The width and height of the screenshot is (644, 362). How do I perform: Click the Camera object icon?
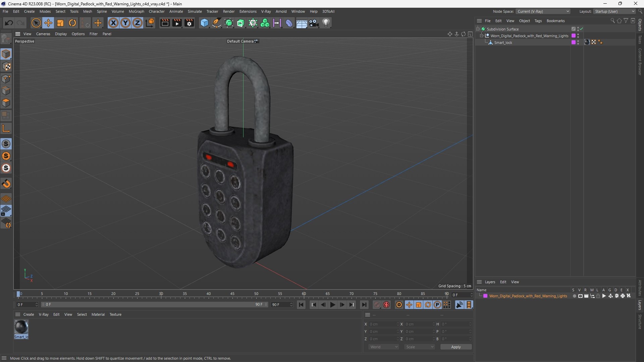[314, 23]
